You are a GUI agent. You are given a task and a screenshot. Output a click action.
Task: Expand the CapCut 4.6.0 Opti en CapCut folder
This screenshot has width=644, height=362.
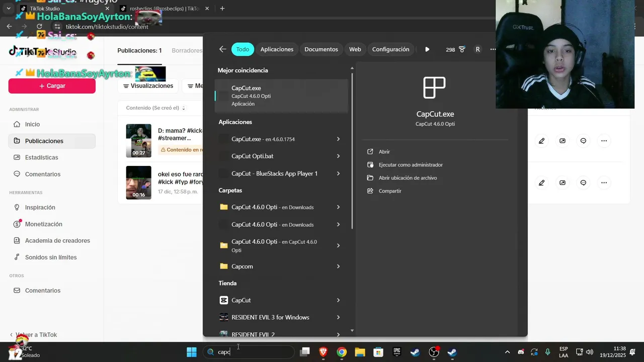pos(338,245)
